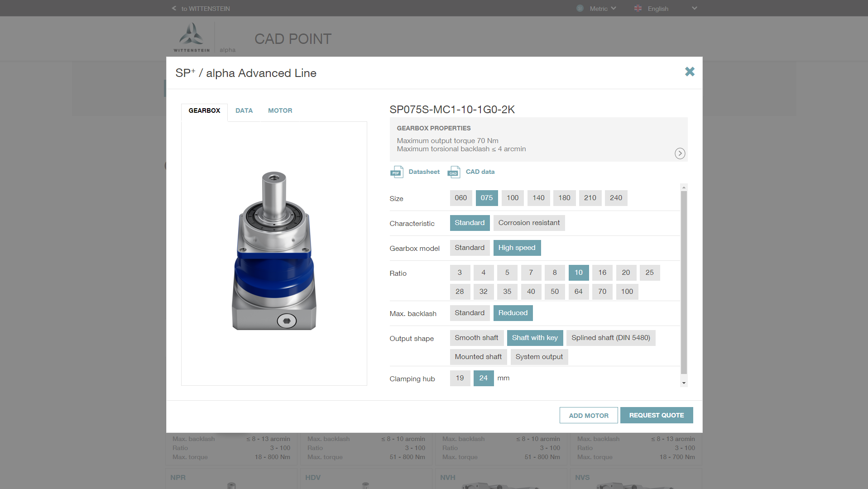Click the REQUEST QUOTE button

point(656,415)
